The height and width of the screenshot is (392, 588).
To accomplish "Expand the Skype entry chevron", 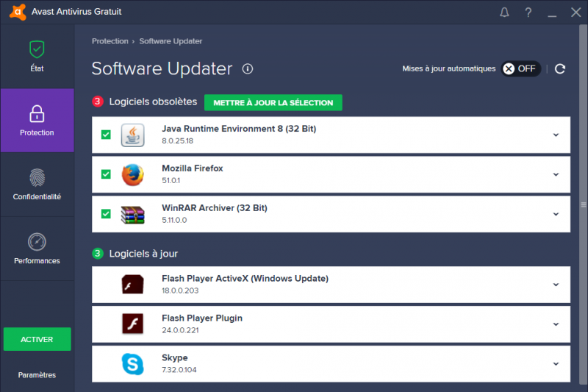I will tap(556, 363).
